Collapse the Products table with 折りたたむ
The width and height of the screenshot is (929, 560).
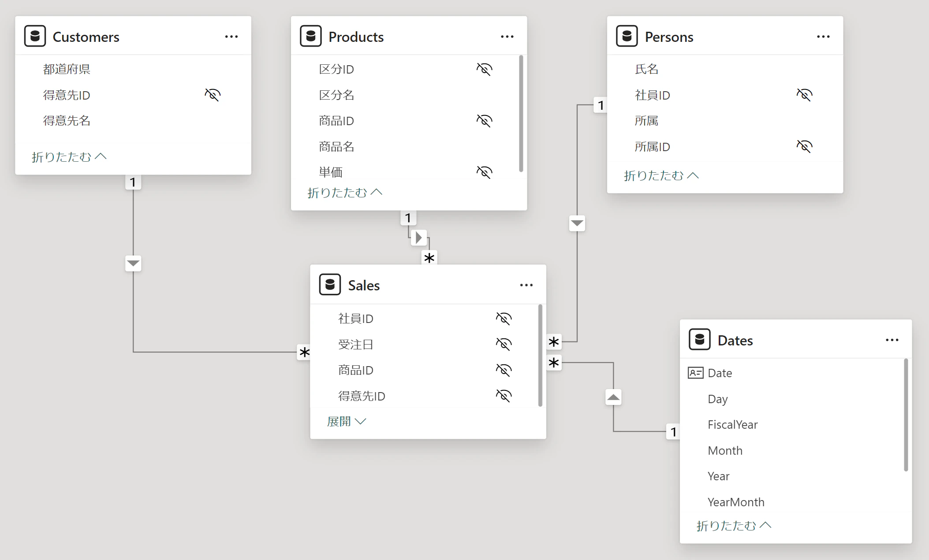(345, 193)
